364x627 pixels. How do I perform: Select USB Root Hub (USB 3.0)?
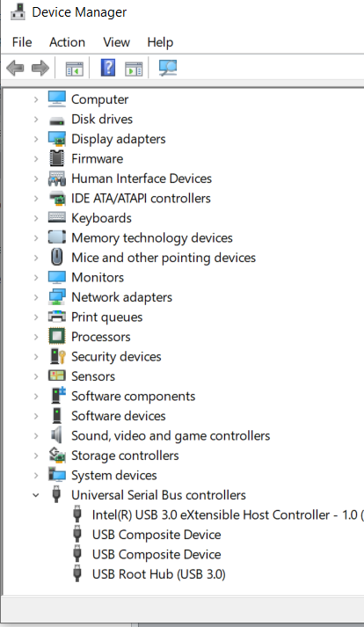tap(159, 574)
